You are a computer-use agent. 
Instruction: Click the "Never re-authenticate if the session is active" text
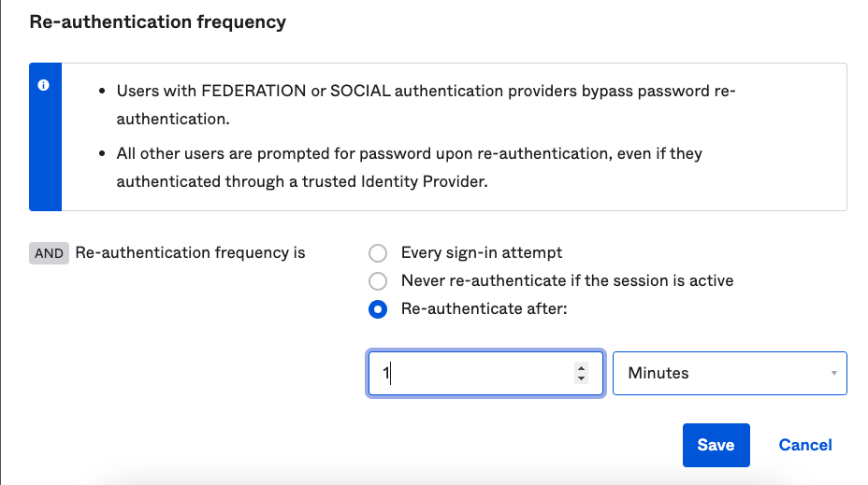[567, 280]
